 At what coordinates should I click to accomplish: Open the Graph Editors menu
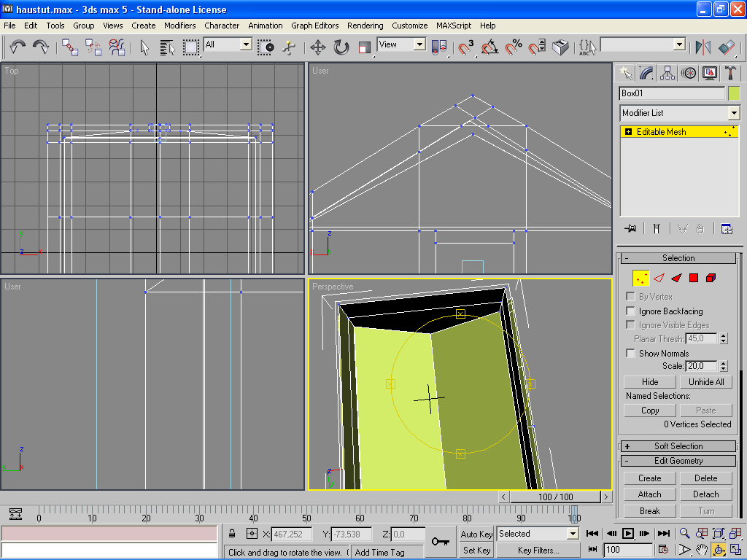(x=315, y=26)
